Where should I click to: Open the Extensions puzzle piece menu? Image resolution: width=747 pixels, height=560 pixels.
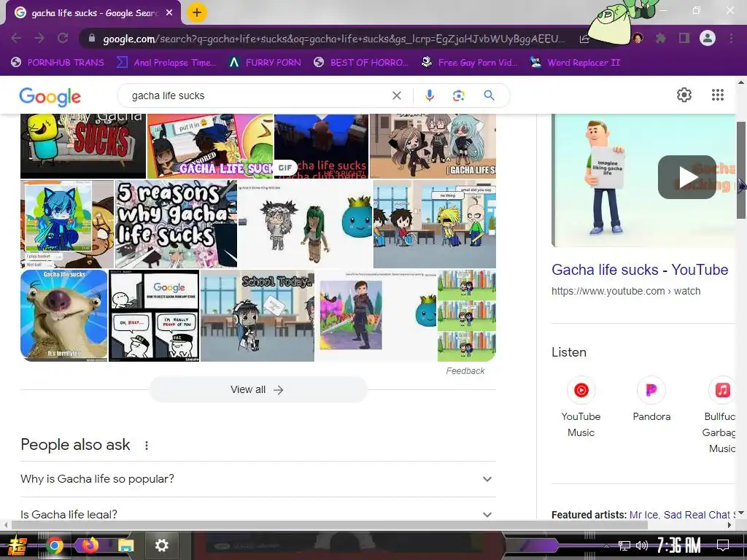tap(661, 38)
